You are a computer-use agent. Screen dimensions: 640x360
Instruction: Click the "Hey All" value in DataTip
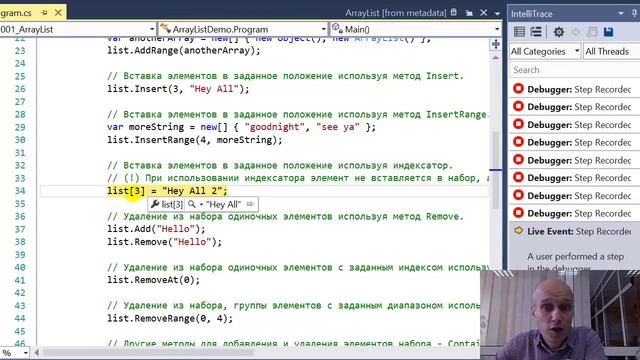[x=223, y=204]
